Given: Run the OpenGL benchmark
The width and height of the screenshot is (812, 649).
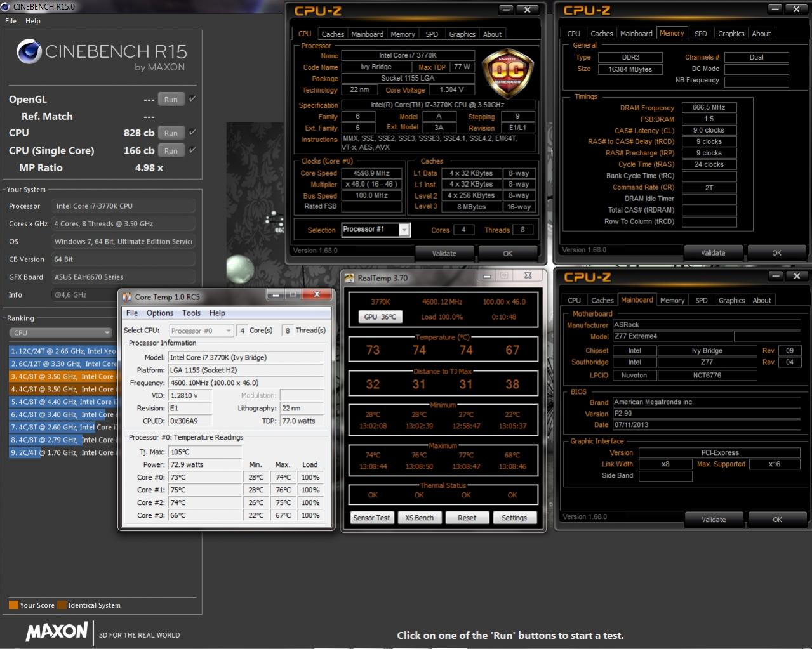Looking at the screenshot, I should pyautogui.click(x=171, y=100).
